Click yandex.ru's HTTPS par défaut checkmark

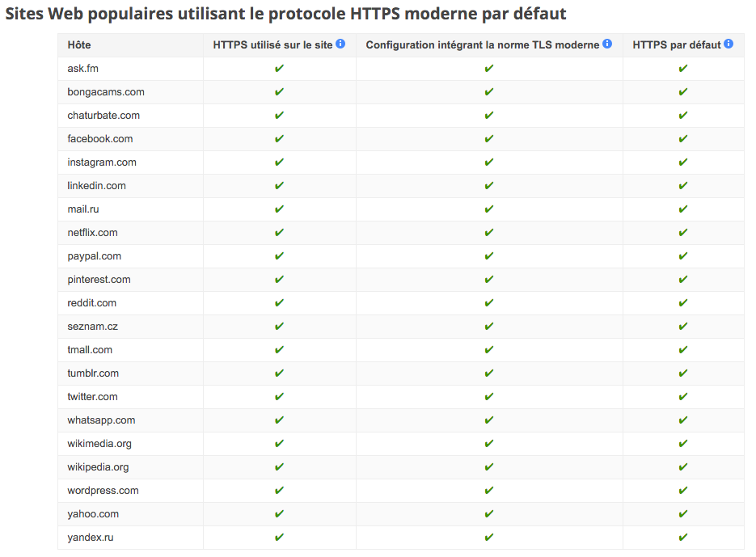683,538
